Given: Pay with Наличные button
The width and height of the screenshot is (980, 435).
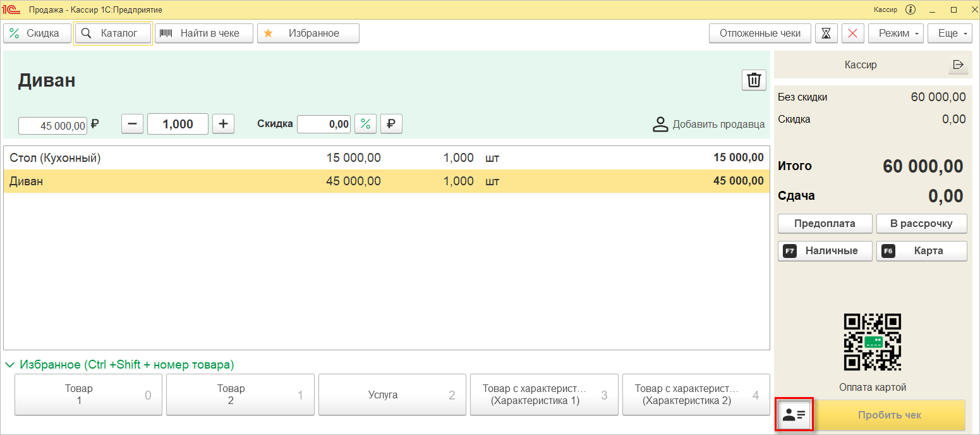Looking at the screenshot, I should 825,251.
